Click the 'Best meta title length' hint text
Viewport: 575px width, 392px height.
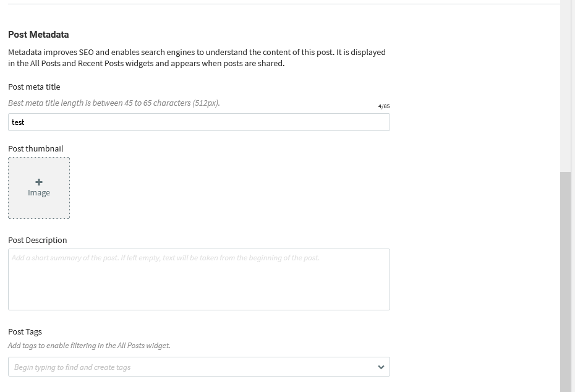[114, 103]
